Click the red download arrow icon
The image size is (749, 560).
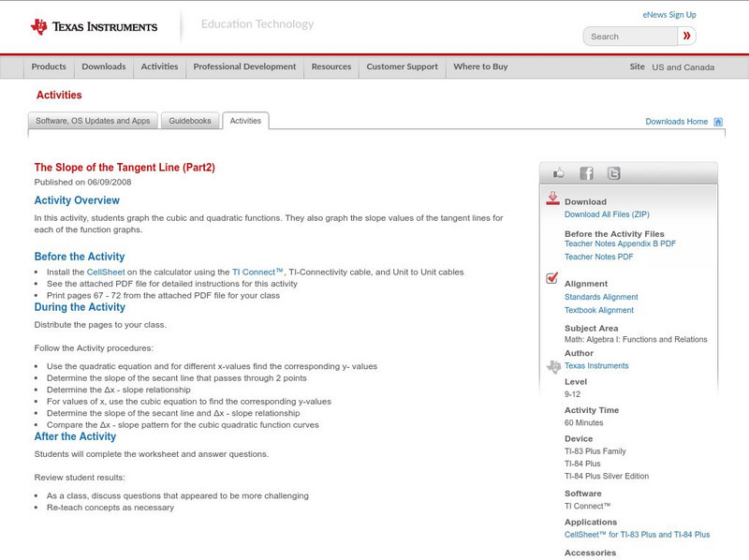click(552, 199)
